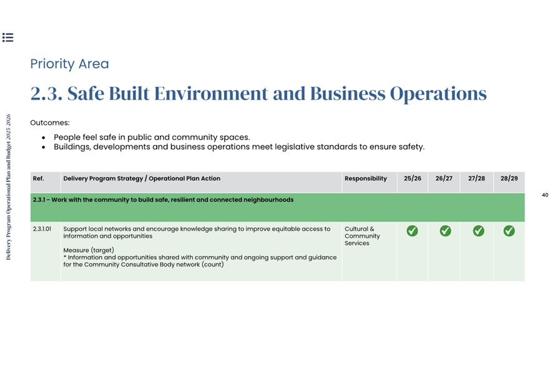Click the green checkmark under 28/29
The width and height of the screenshot is (555, 392).
pos(509,231)
